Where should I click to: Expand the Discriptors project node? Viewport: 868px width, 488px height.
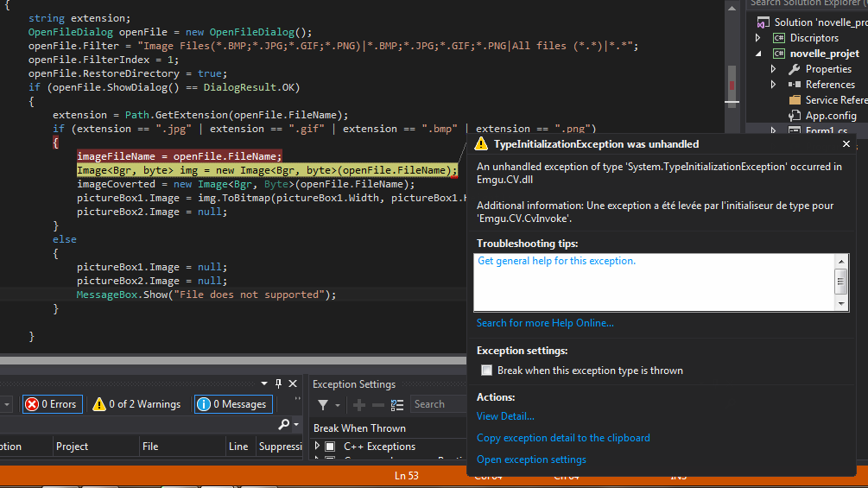click(x=758, y=38)
